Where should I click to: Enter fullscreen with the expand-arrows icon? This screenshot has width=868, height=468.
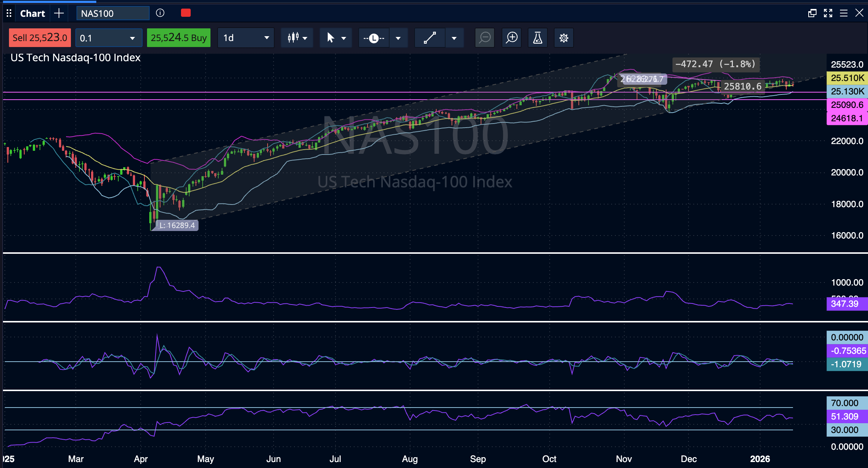pyautogui.click(x=828, y=13)
